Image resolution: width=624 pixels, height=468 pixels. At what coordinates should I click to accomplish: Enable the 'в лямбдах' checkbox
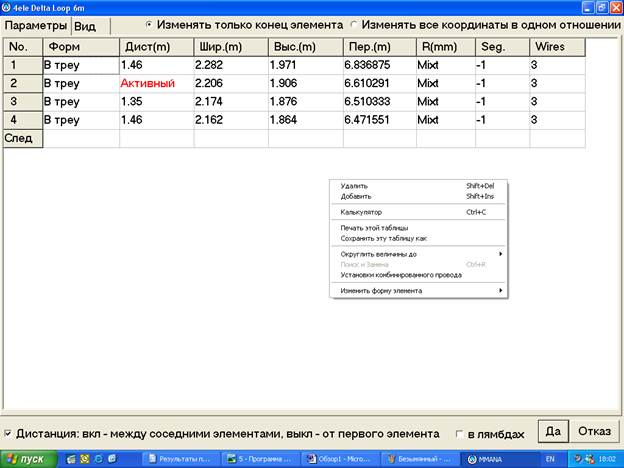[x=459, y=434]
